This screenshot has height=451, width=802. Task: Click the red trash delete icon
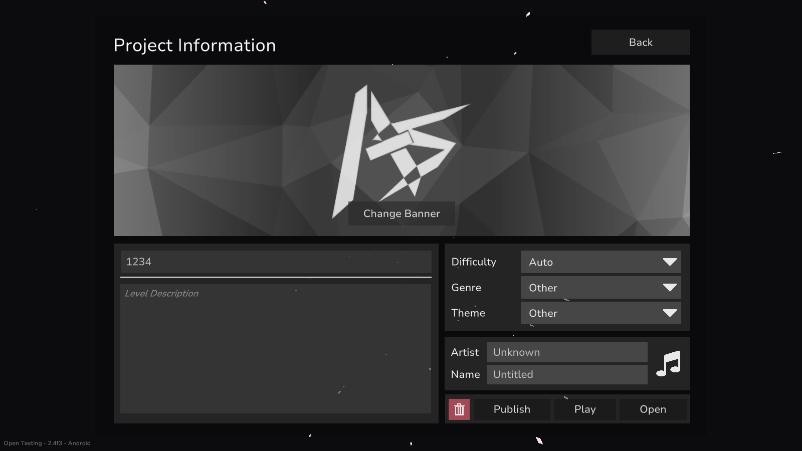(x=459, y=409)
